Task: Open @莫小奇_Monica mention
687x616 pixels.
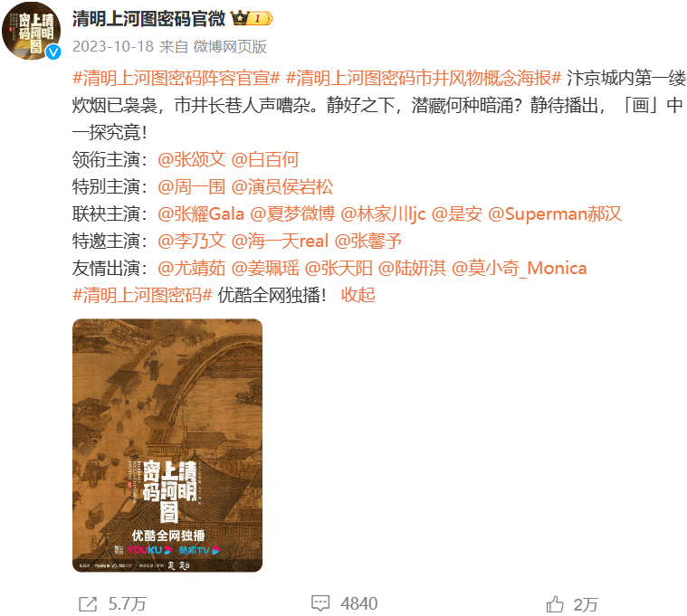Action: (x=519, y=269)
